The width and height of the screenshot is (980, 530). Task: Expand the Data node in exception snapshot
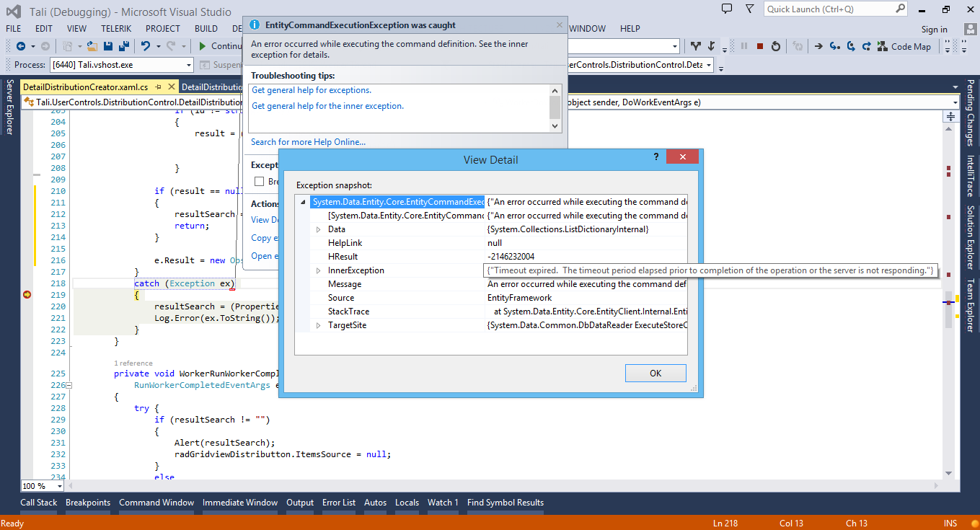[x=319, y=229]
